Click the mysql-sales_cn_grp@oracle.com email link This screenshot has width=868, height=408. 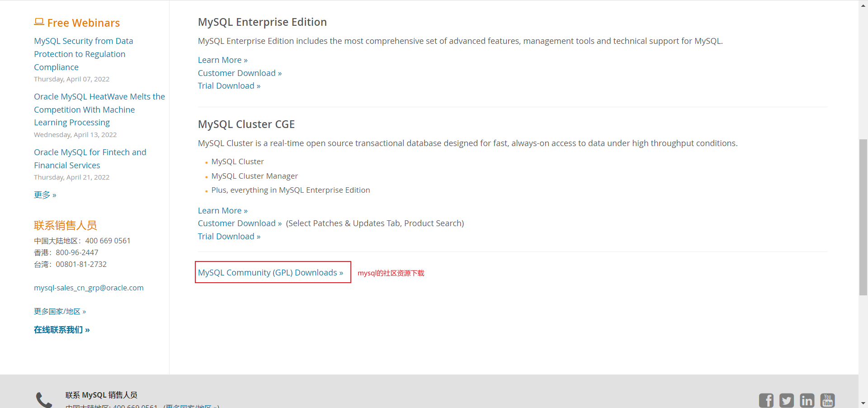89,288
